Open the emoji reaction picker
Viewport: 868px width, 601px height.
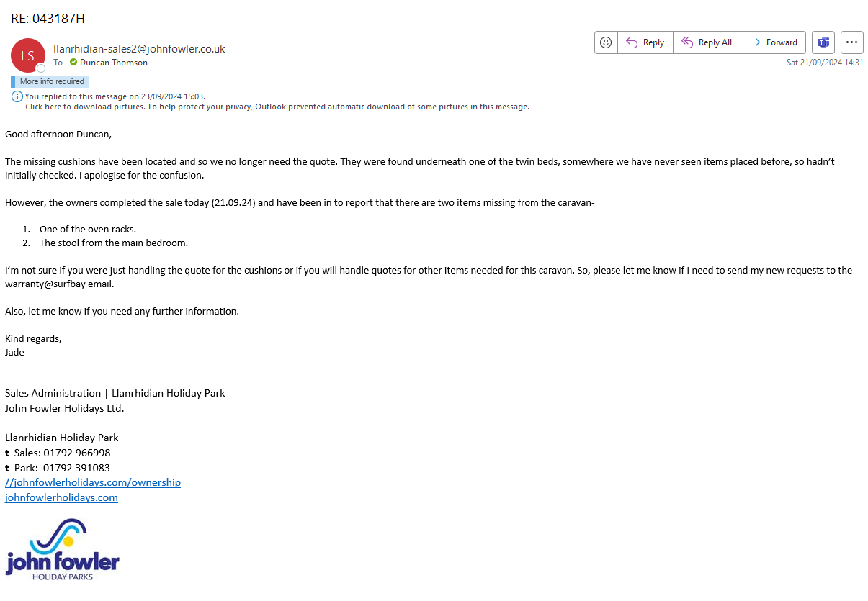point(606,42)
